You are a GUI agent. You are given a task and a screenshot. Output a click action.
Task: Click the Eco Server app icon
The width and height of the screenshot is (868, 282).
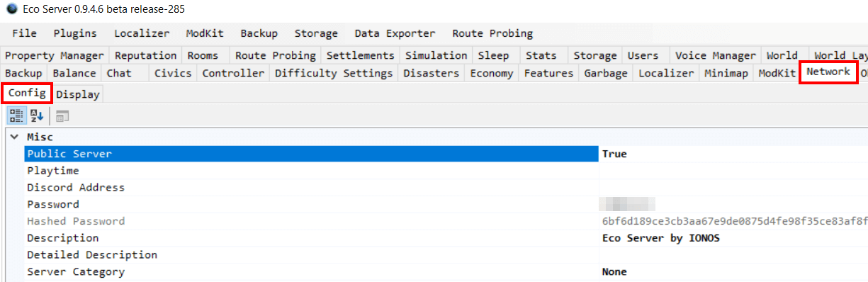tap(11, 9)
